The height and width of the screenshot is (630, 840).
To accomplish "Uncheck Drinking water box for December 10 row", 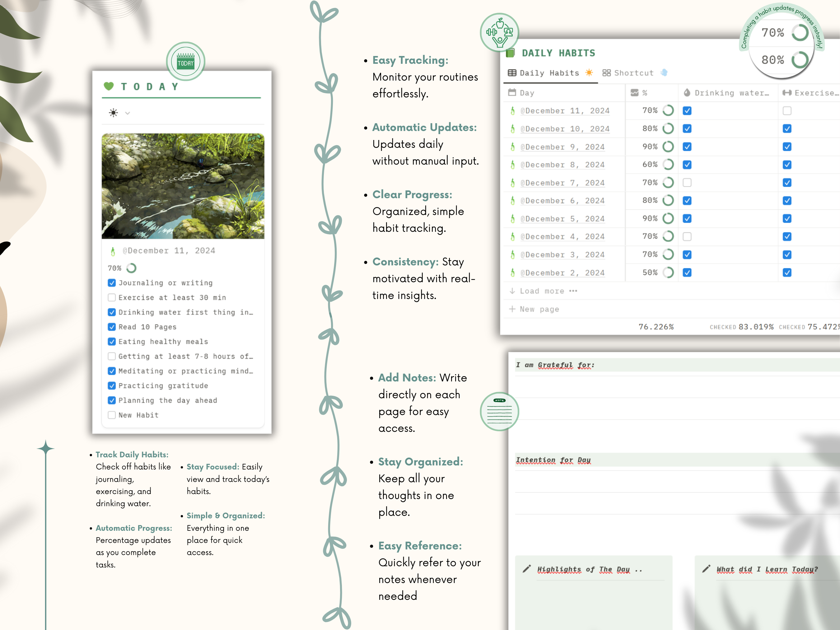I will coord(687,128).
